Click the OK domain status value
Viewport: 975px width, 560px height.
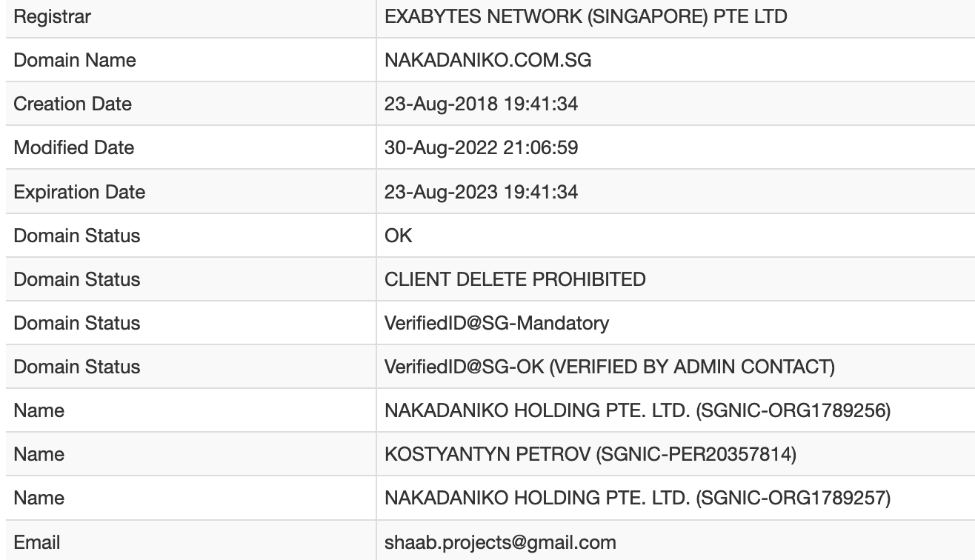(399, 236)
